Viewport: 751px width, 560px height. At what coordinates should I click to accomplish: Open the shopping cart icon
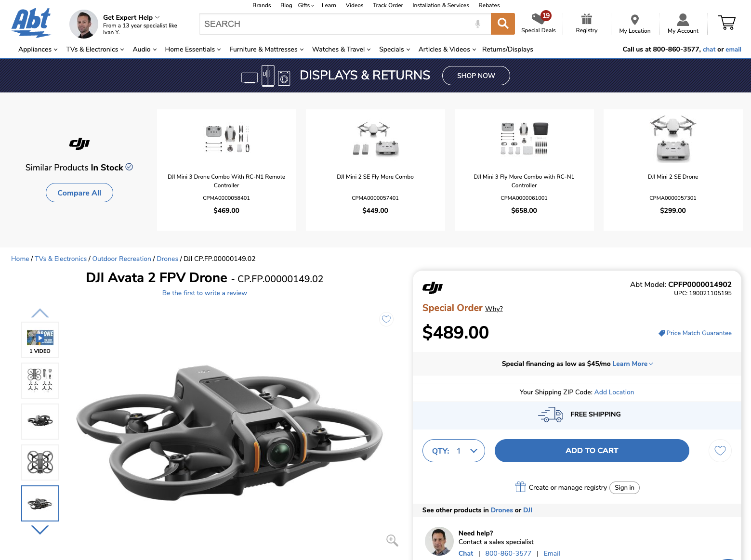coord(726,23)
